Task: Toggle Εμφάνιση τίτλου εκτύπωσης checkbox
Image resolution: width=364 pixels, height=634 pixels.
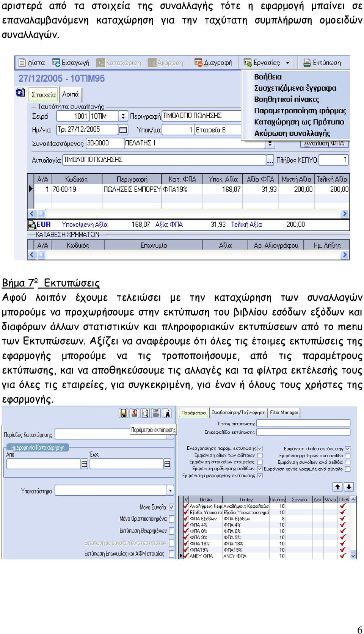Action: pyautogui.click(x=348, y=449)
